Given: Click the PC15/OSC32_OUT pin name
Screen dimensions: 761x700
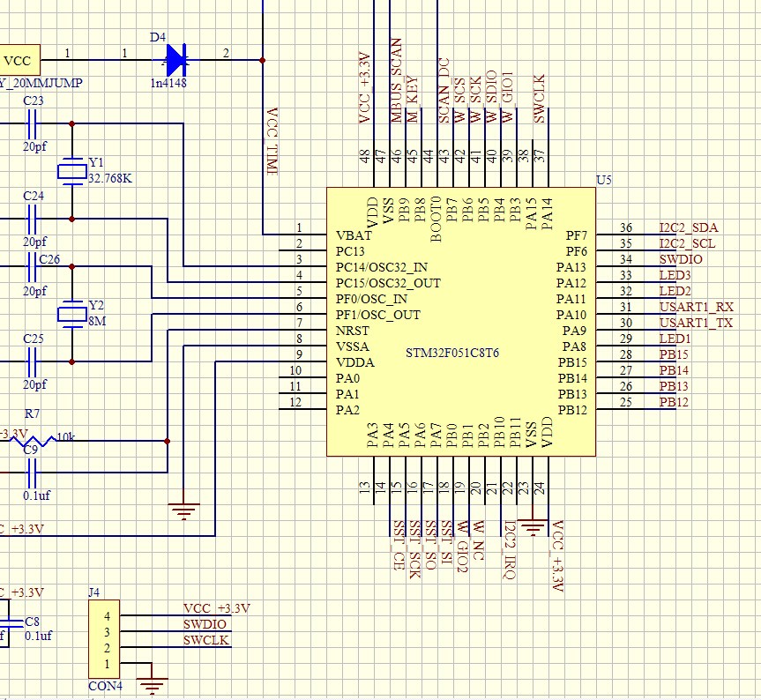Looking at the screenshot, I should coord(388,283).
